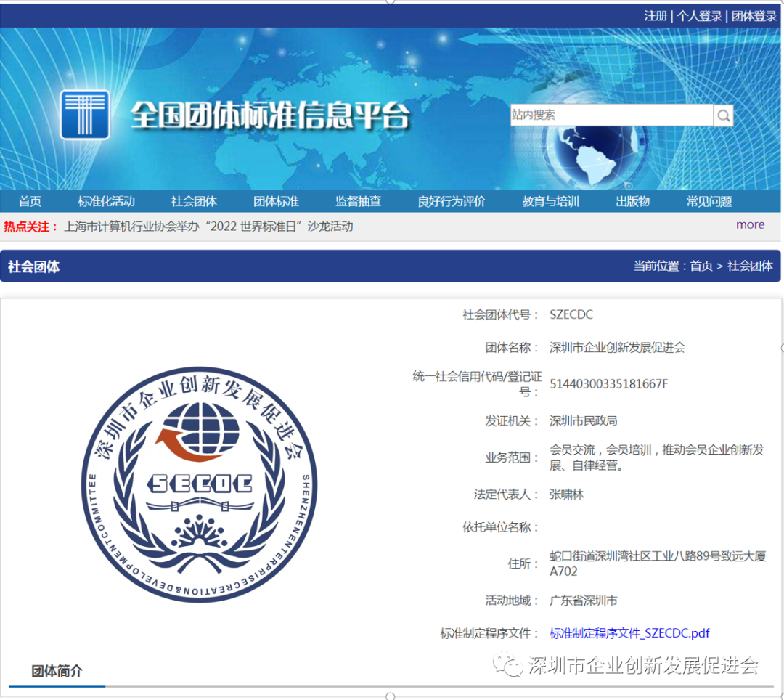Open the 个人登录 personal login link
The image size is (784, 700).
699,16
